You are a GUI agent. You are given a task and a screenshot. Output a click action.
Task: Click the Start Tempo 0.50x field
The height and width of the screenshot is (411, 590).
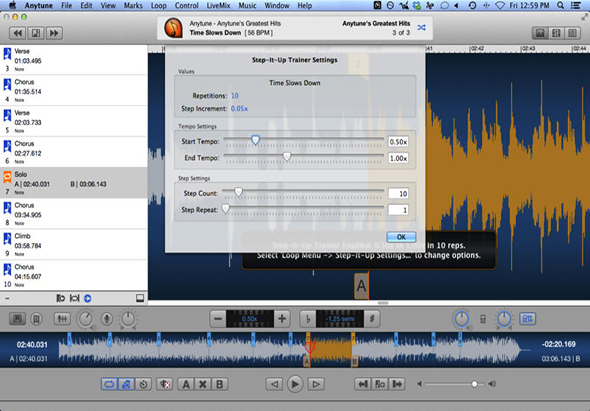(398, 142)
